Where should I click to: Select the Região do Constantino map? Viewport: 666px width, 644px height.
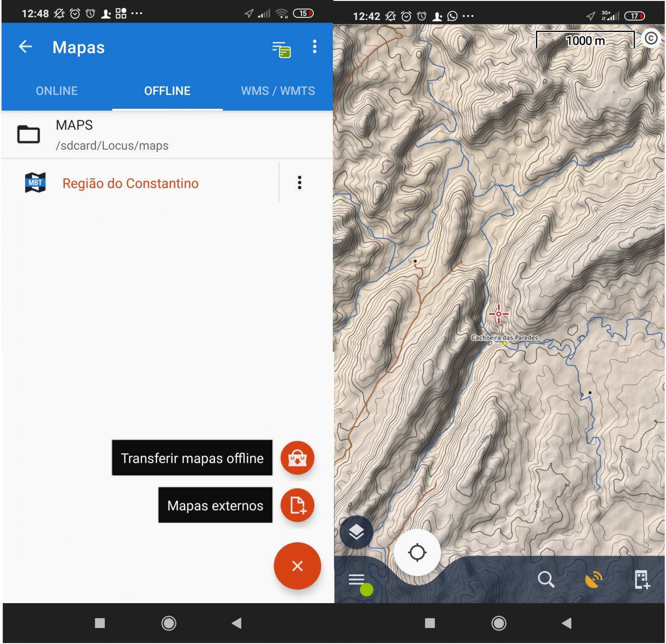(x=130, y=183)
